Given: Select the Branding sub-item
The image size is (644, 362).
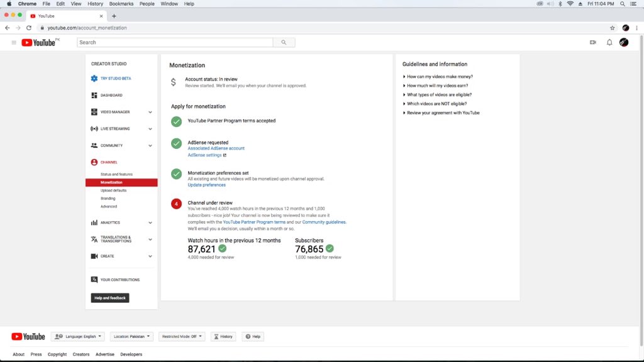Looking at the screenshot, I should [108, 199].
